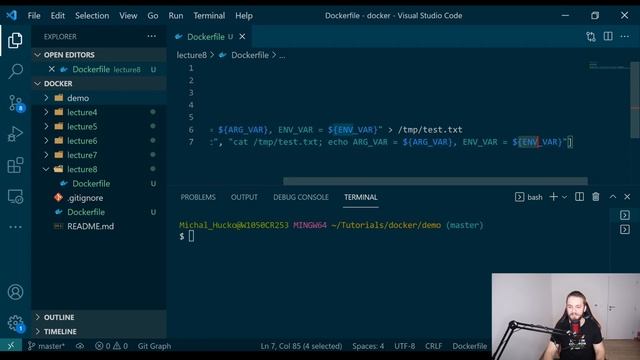Select the first terminal entry in terminal list
Image resolution: width=640 pixels, height=360 pixels.
[624, 215]
